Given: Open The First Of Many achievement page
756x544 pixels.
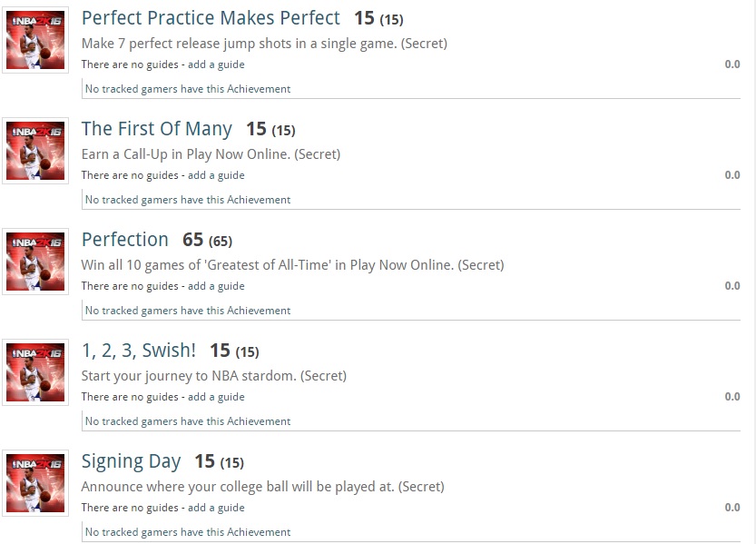Looking at the screenshot, I should click(x=156, y=129).
